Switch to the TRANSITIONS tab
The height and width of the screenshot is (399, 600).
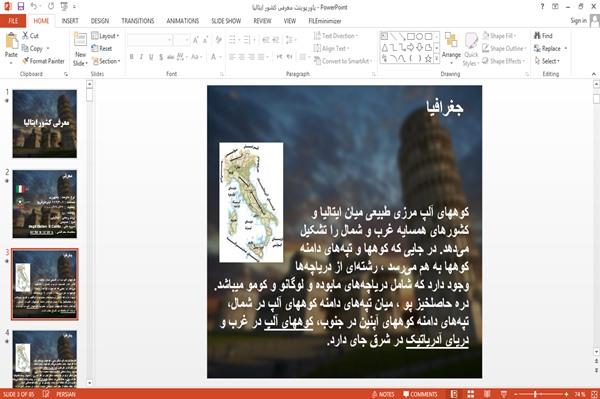tap(138, 21)
